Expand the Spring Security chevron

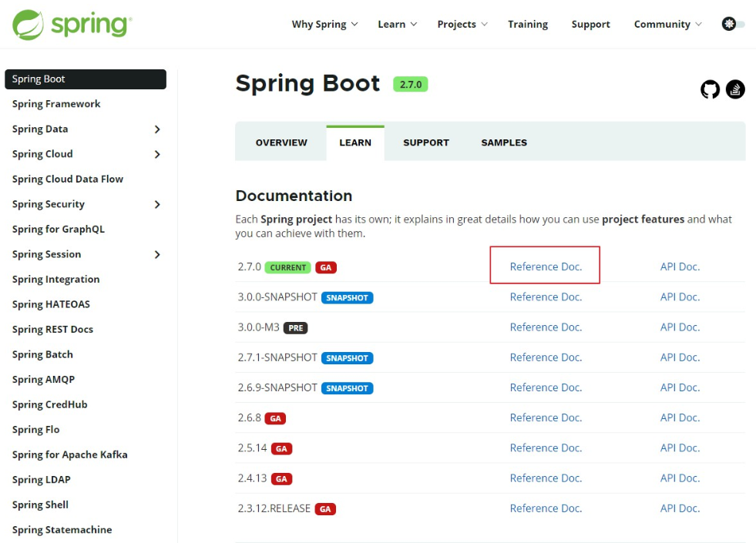(157, 204)
